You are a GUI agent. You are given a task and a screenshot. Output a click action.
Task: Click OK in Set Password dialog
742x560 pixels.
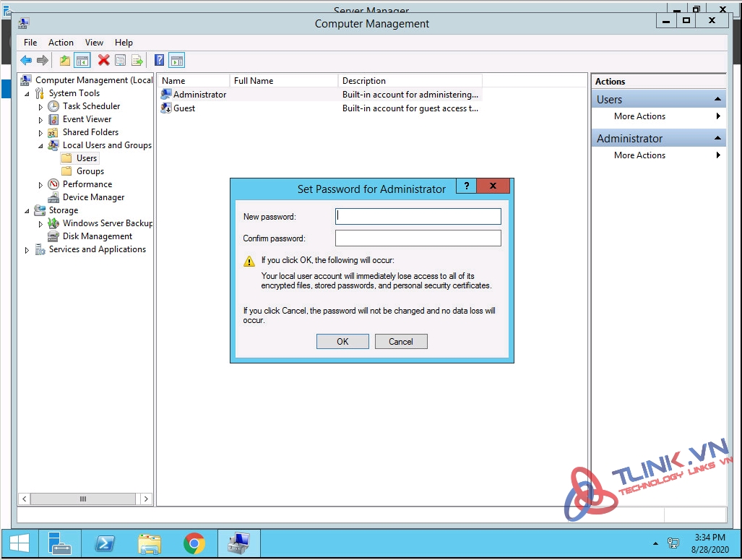(342, 342)
